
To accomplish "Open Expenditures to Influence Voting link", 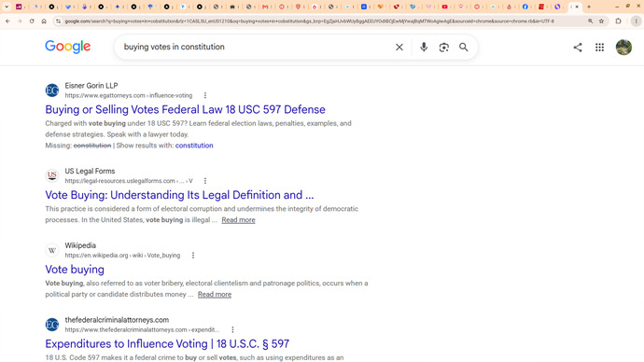I will [x=167, y=343].
